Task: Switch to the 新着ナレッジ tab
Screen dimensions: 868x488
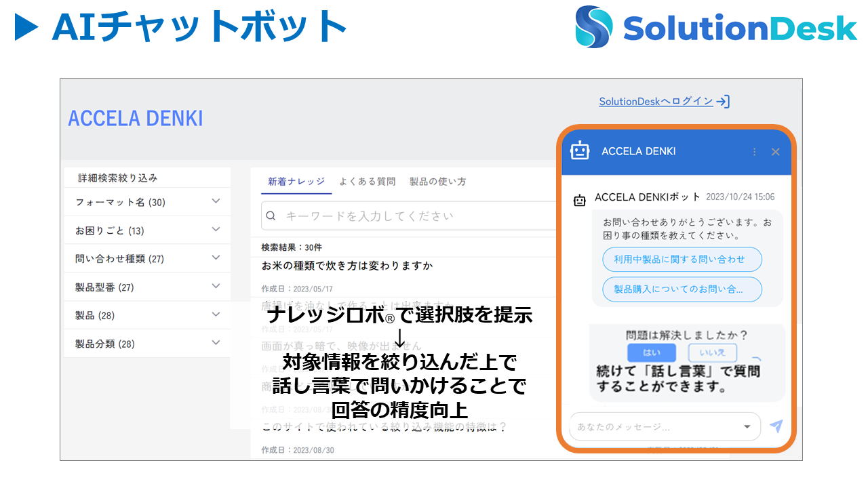Action: click(x=296, y=182)
